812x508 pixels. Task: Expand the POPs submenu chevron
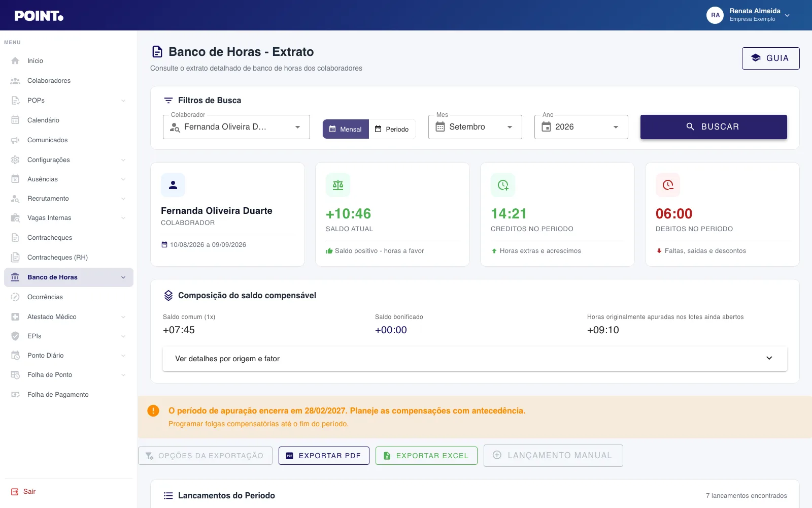point(123,101)
